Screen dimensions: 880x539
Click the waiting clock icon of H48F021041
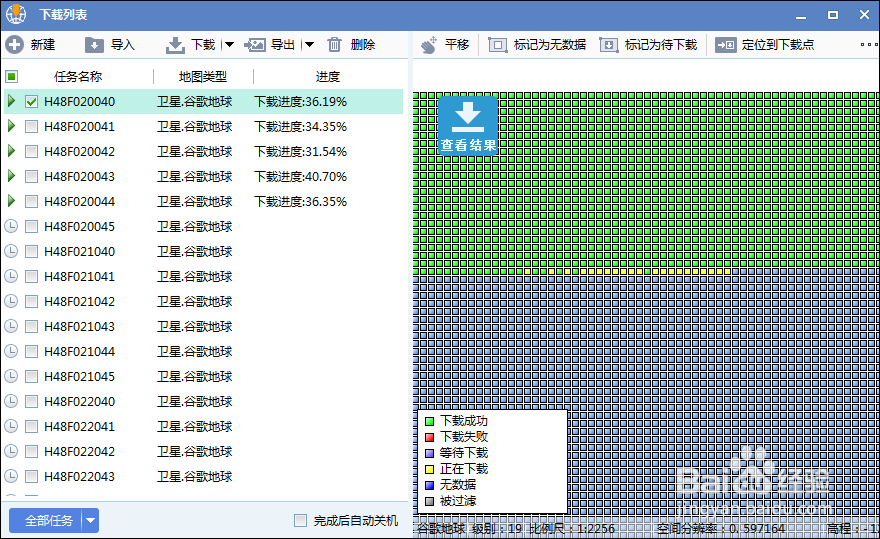[11, 276]
